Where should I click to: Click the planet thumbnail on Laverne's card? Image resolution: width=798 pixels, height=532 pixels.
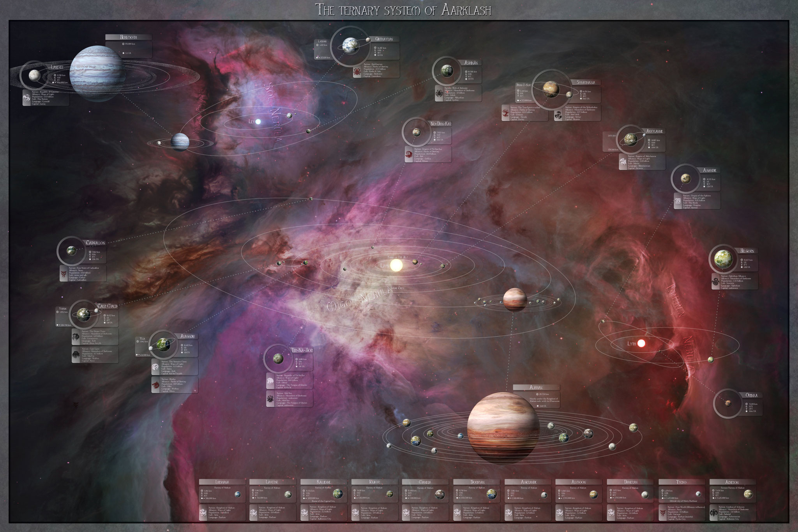[288, 494]
